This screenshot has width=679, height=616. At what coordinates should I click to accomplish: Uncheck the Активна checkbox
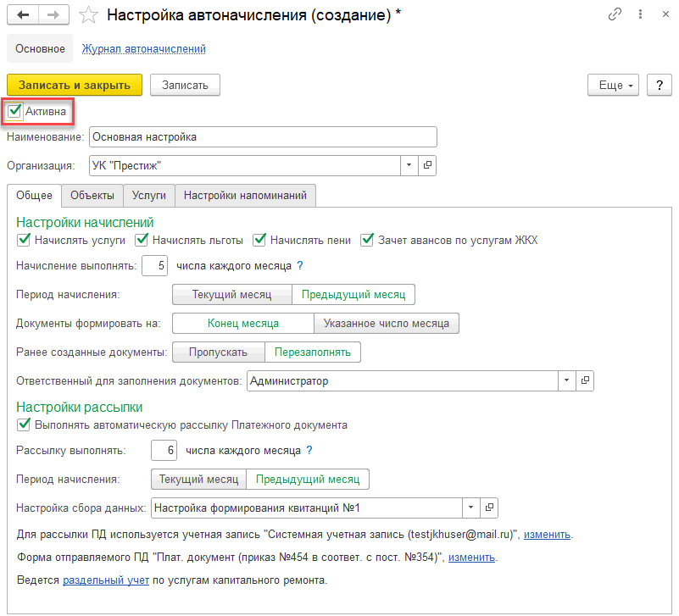(x=14, y=111)
